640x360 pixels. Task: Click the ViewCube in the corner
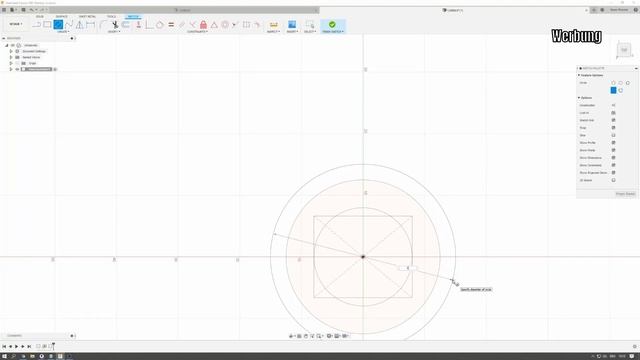pyautogui.click(x=624, y=50)
